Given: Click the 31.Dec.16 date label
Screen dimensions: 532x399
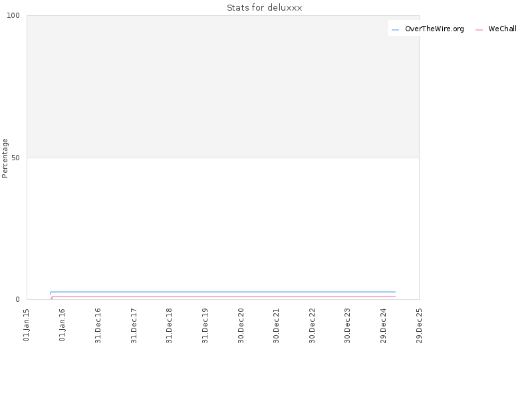Looking at the screenshot, I should point(98,325).
